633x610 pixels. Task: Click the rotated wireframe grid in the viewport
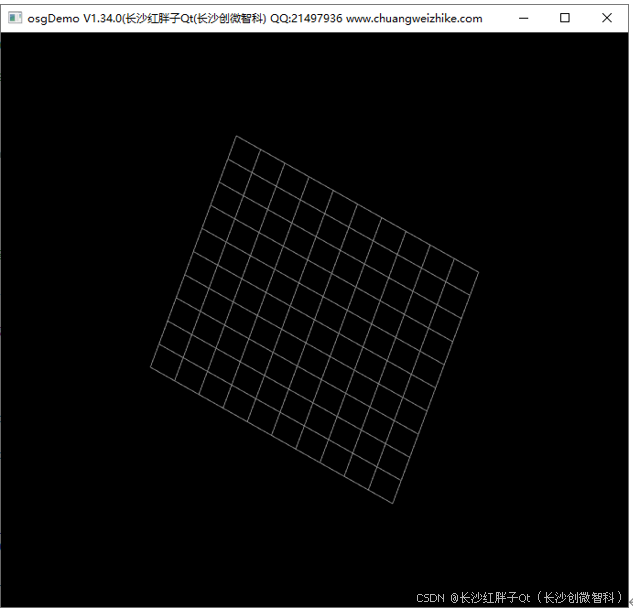click(x=314, y=320)
